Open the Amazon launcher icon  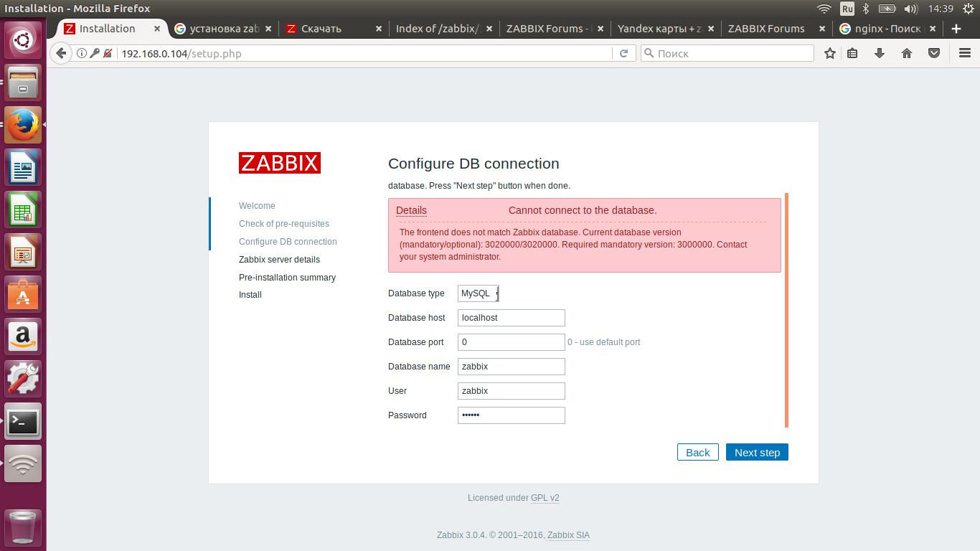[x=23, y=336]
